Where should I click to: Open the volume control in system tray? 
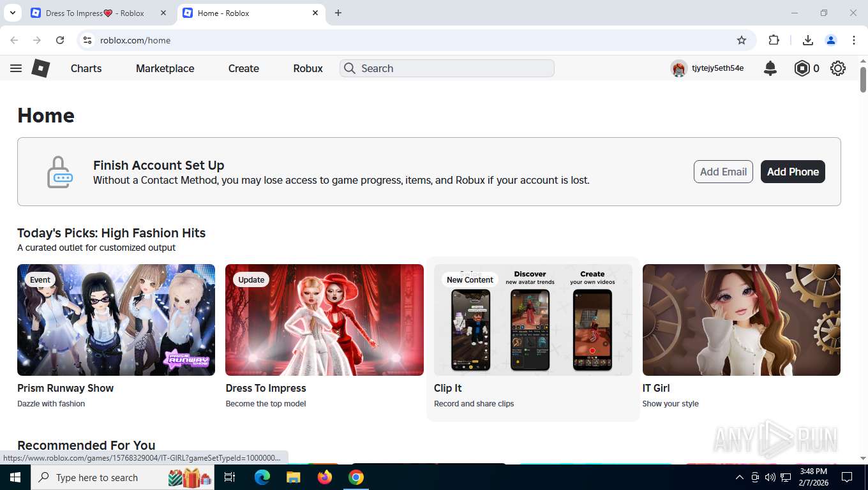[x=770, y=477]
